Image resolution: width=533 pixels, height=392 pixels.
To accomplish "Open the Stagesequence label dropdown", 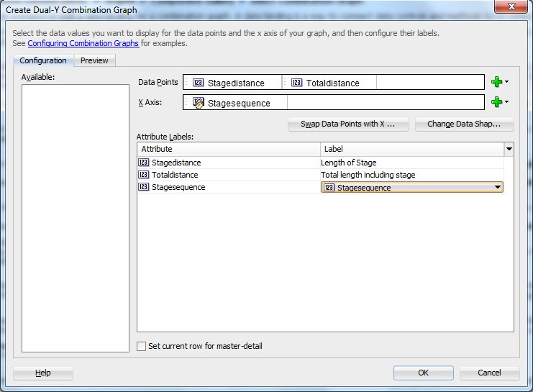I will click(496, 188).
